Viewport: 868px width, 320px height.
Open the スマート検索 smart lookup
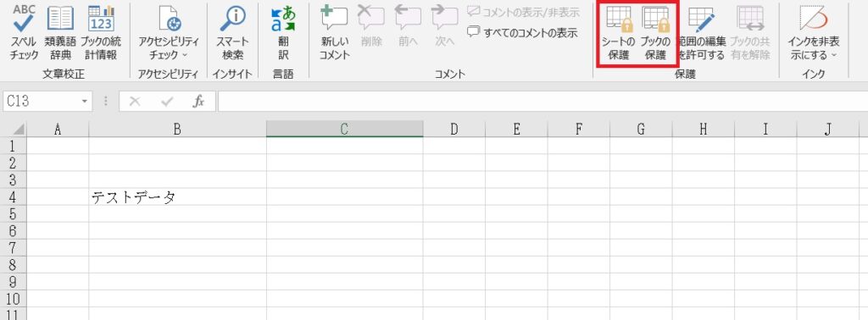point(232,33)
